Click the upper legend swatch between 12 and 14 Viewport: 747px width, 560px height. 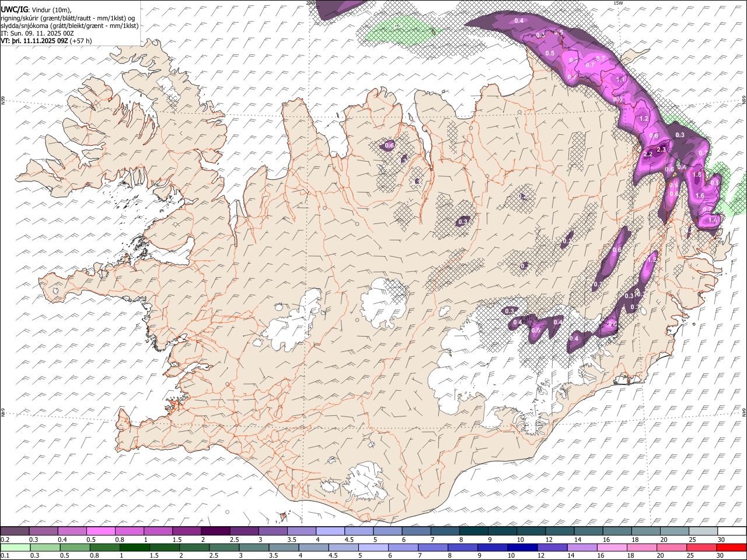click(x=559, y=531)
